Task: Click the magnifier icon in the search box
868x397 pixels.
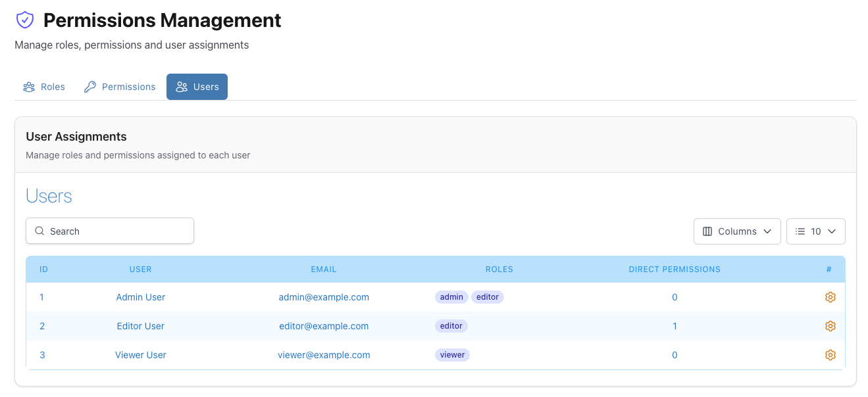Action: click(39, 231)
